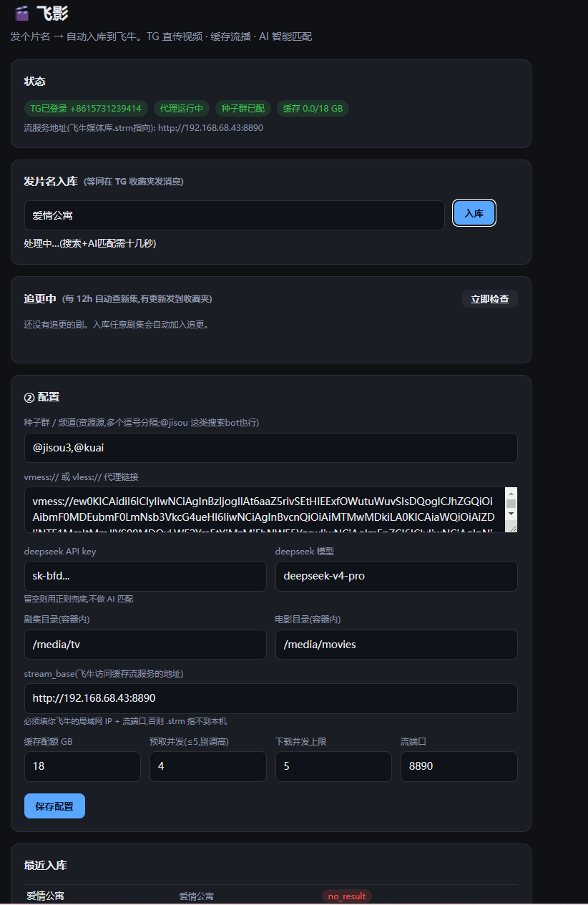
Task: Select the 下载并发上限 field with value 5
Action: (x=333, y=766)
